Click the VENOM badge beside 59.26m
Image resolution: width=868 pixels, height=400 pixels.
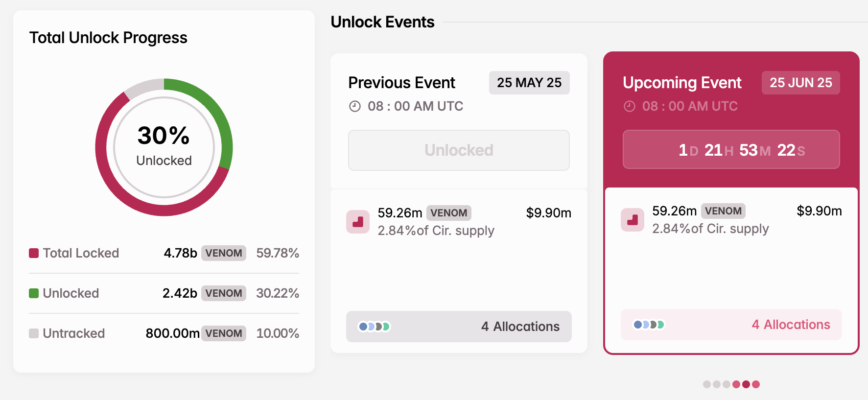click(x=449, y=212)
